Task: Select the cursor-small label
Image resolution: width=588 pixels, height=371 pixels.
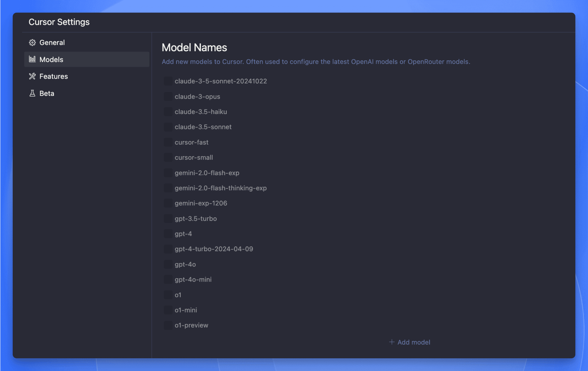Action: pyautogui.click(x=194, y=157)
